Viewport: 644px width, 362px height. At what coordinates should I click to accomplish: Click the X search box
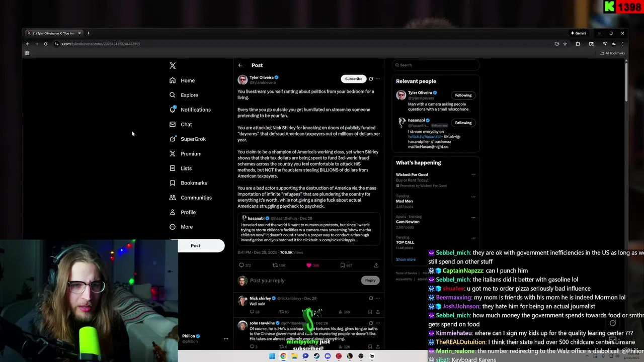436,65
